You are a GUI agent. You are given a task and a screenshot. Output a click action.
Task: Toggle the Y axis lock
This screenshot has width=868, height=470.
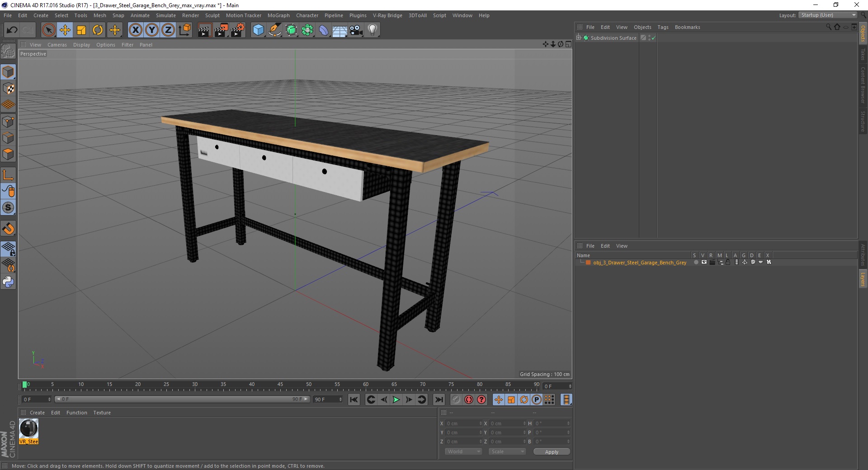pos(152,30)
